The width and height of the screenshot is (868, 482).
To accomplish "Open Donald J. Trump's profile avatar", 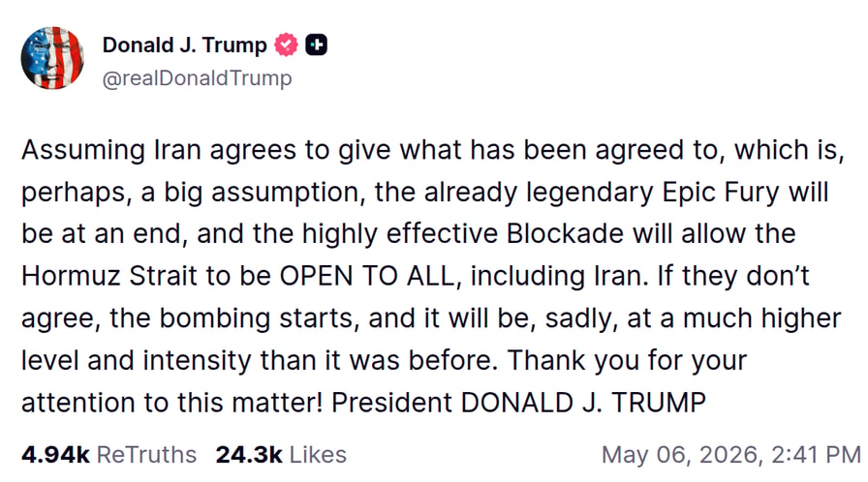I will (52, 57).
